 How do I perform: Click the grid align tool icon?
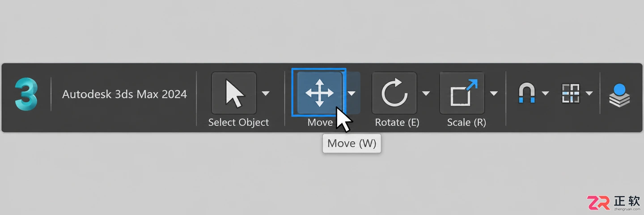(x=570, y=93)
